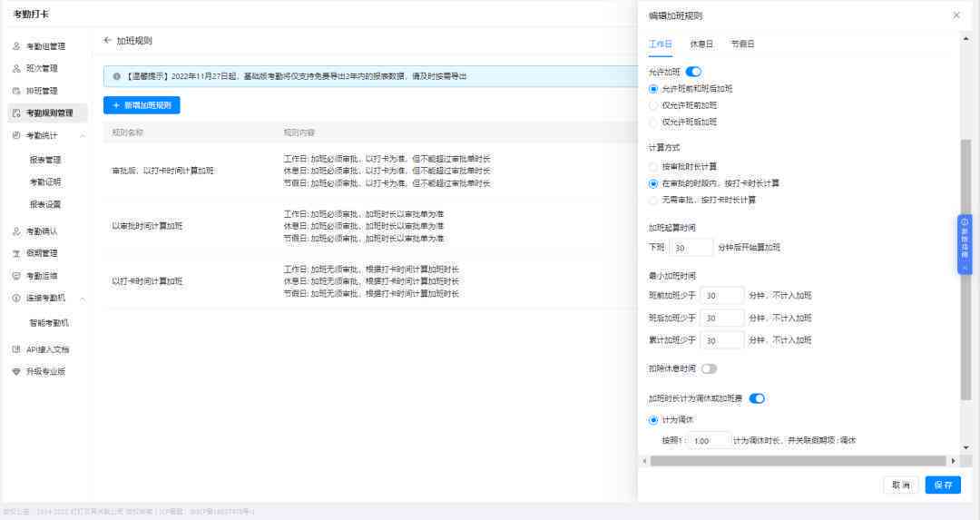Image resolution: width=980 pixels, height=520 pixels.
Task: Open 考勤证明 submenu item
Action: click(x=45, y=182)
